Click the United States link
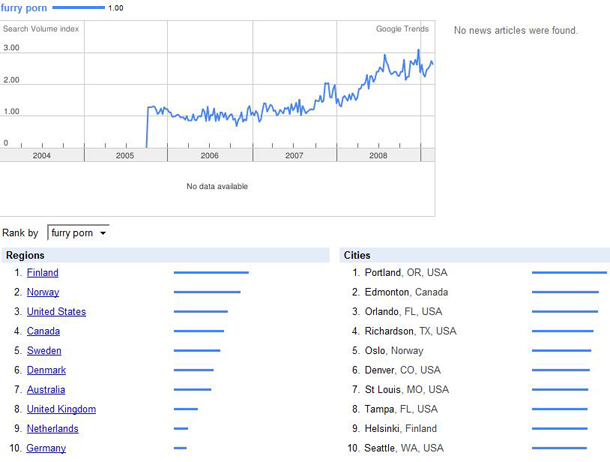Viewport: 610px width, 462px height. tap(56, 312)
